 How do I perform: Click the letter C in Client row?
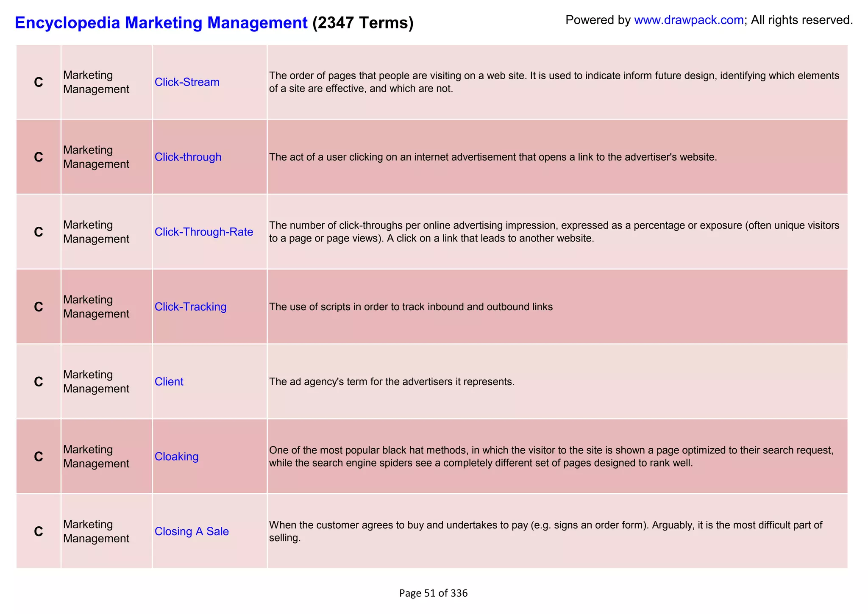tap(39, 382)
